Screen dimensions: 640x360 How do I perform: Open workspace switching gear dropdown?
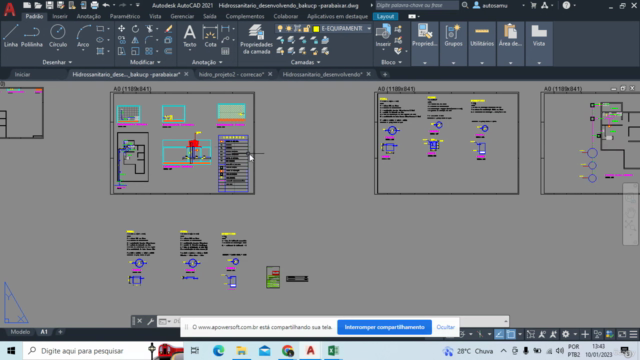pos(575,334)
